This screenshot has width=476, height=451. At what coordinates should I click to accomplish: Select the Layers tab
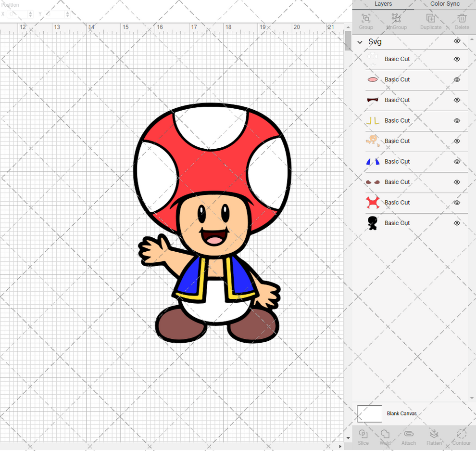pyautogui.click(x=383, y=4)
